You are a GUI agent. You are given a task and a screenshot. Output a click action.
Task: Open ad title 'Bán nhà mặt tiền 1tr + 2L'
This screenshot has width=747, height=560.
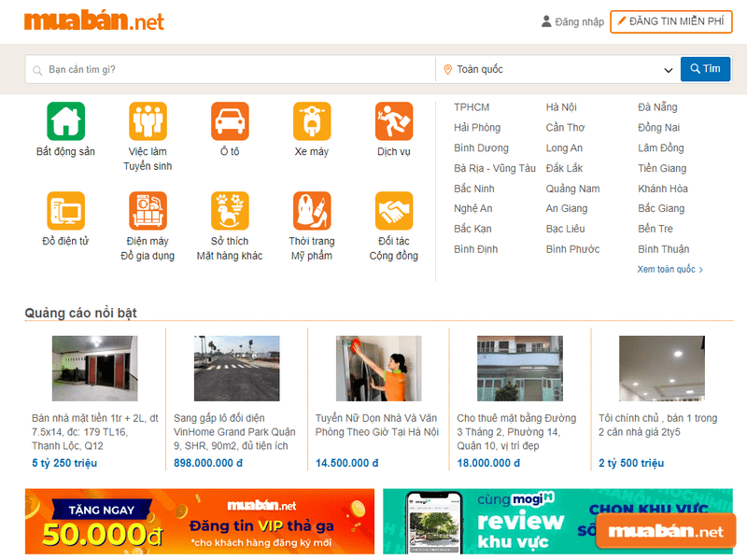(95, 432)
